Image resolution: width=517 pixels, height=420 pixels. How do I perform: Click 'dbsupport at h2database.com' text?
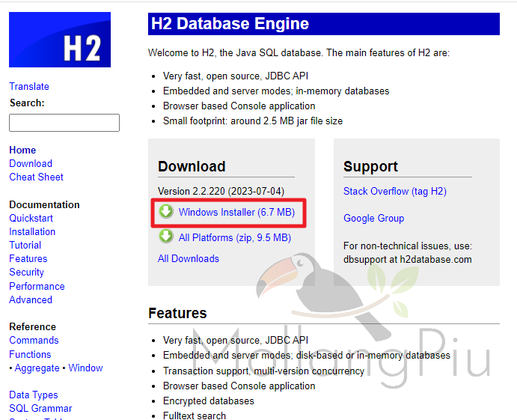pos(408,259)
